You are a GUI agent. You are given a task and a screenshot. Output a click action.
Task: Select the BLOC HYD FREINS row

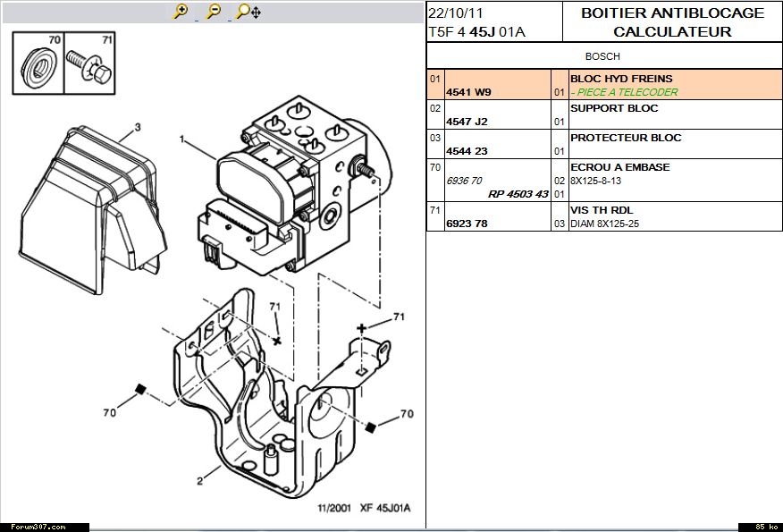click(x=620, y=79)
